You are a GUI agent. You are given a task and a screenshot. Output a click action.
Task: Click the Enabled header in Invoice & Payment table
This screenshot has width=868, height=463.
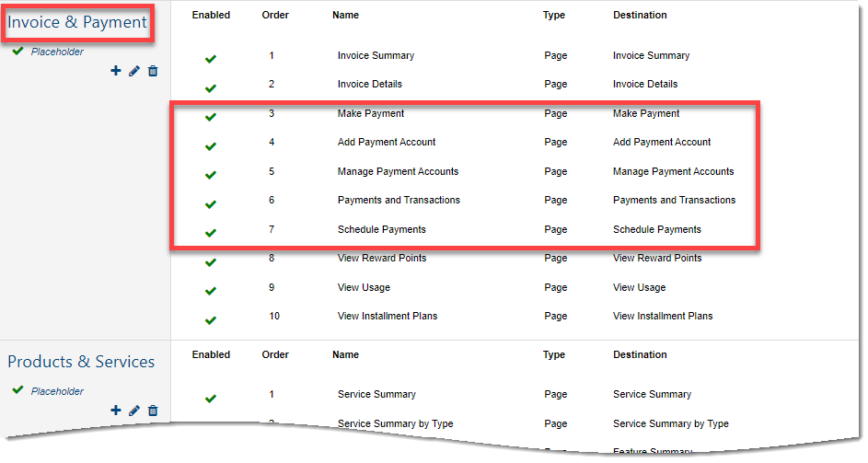(211, 15)
